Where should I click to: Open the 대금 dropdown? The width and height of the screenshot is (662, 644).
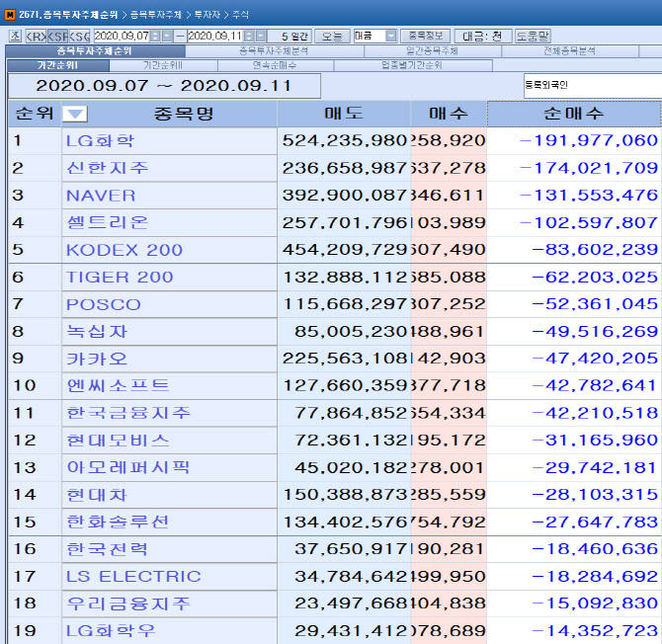coord(392,36)
